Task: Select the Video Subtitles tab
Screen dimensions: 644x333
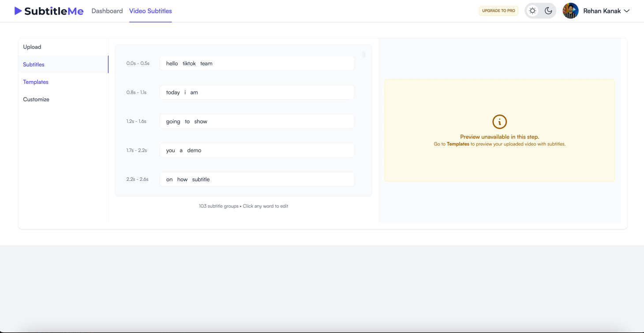Action: 150,11
